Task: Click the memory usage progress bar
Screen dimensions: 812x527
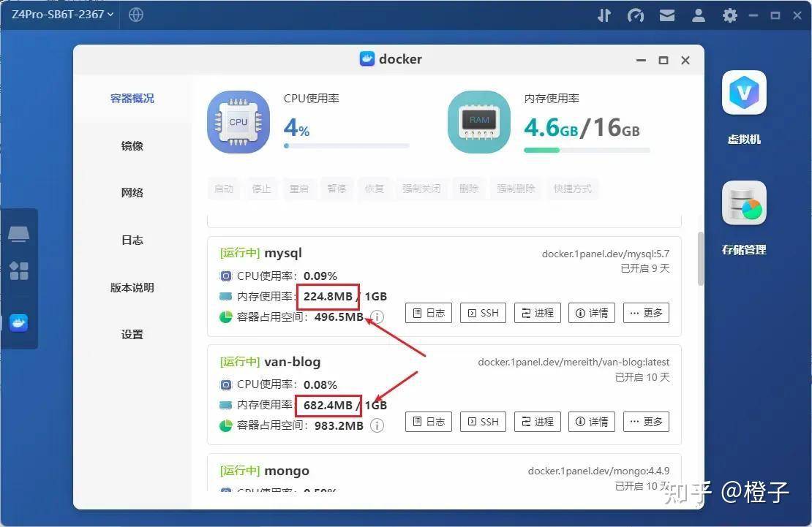Action: pyautogui.click(x=587, y=150)
